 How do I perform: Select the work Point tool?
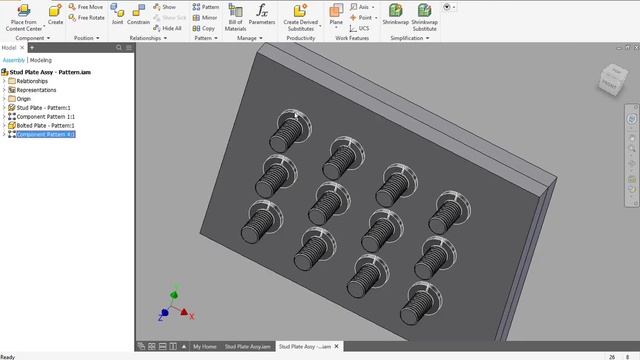click(x=361, y=18)
